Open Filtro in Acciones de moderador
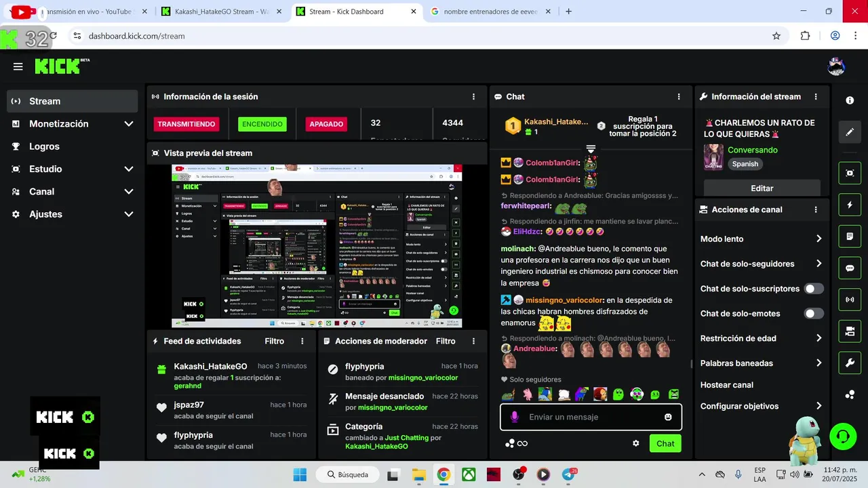 click(x=446, y=342)
